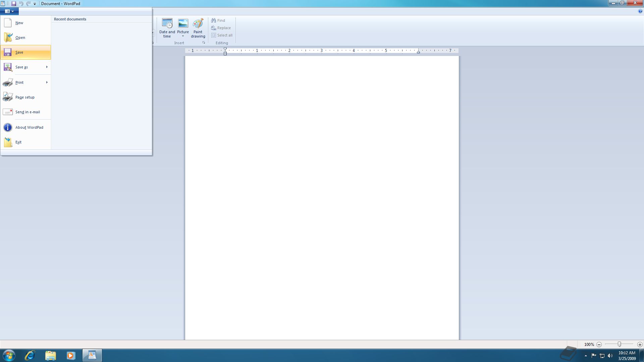Click the WordPad icon in the title bar

pyautogui.click(x=3, y=4)
